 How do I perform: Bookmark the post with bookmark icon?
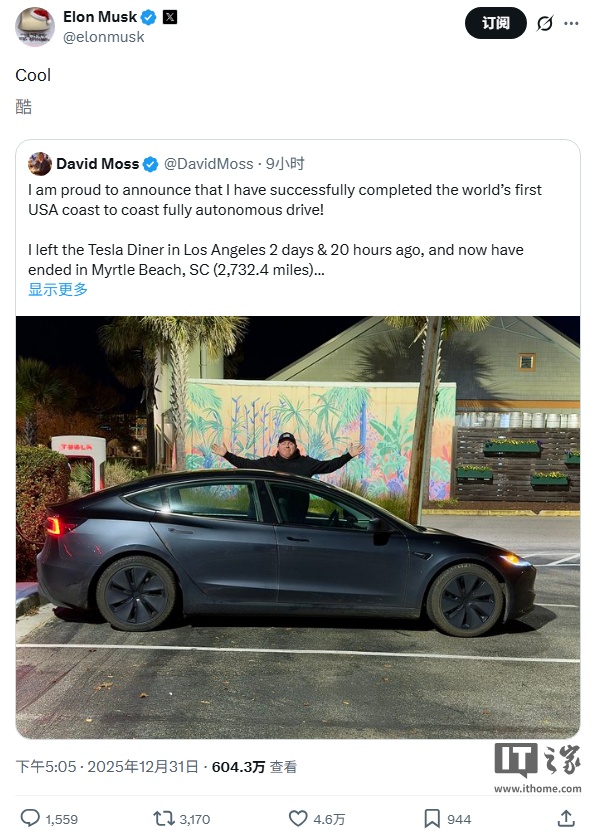coord(432,818)
